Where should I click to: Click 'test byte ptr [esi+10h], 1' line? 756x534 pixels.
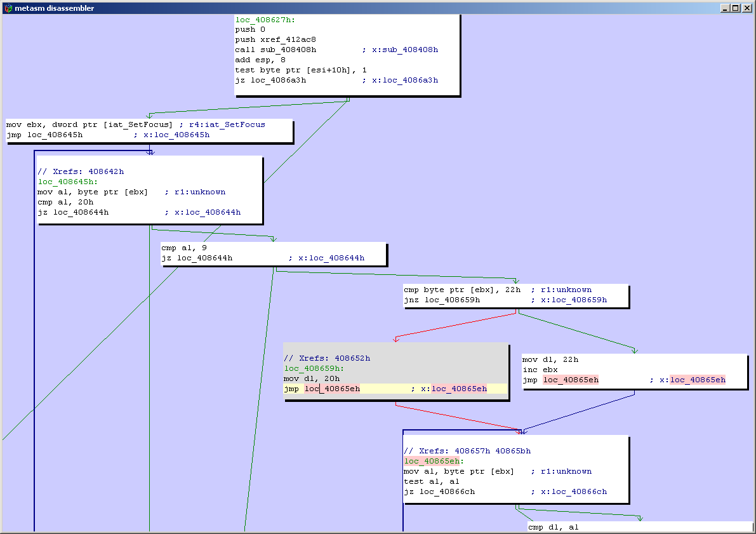(x=301, y=70)
